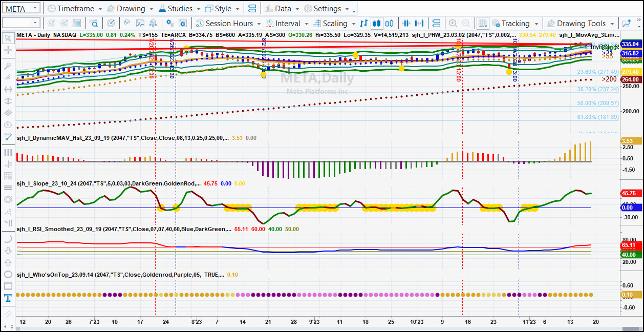Switch to hollow candlestick chart type
644x332 pixels.
coord(390,23)
